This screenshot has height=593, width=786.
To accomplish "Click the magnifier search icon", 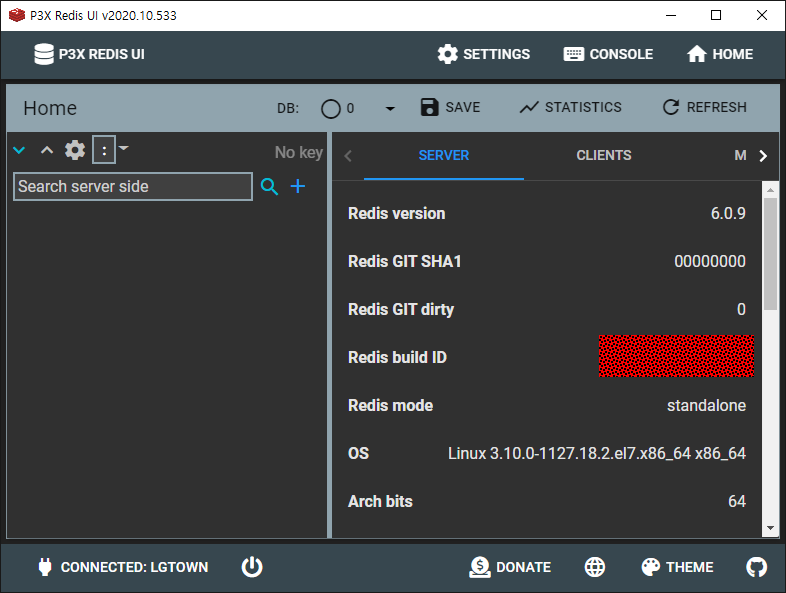I will 269,186.
